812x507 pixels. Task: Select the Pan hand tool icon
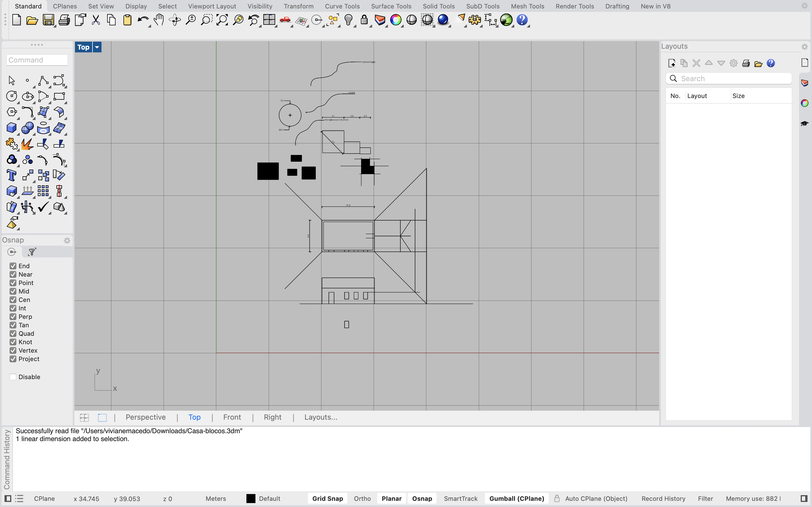point(159,20)
